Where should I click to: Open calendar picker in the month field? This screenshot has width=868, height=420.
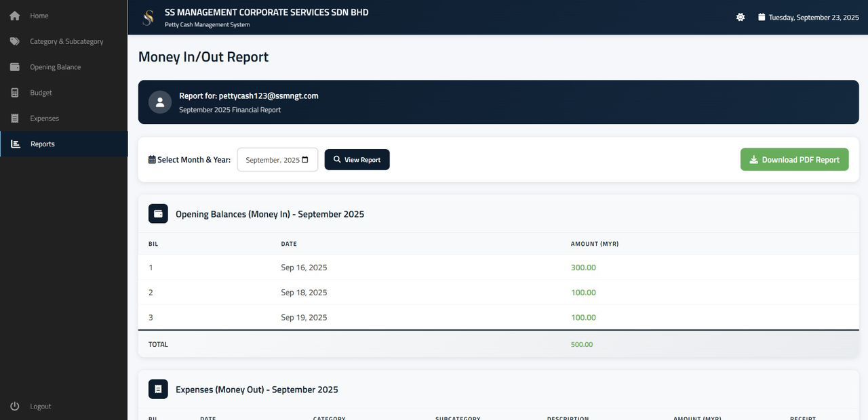click(305, 160)
